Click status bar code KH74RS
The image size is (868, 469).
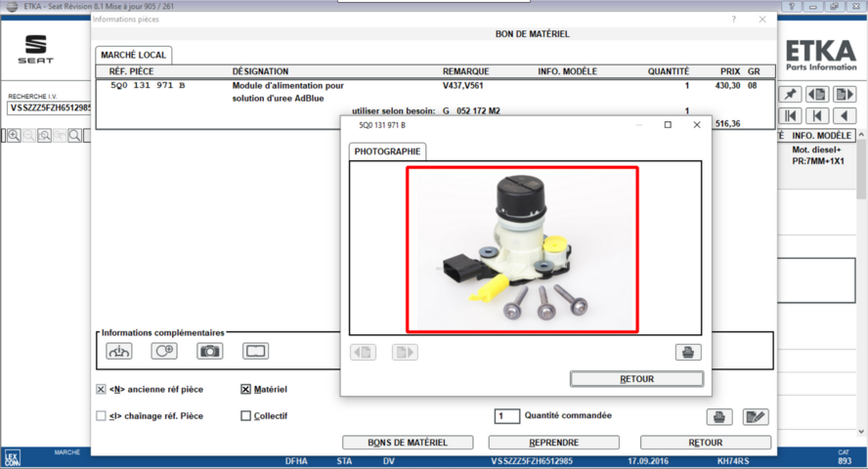coord(733,461)
